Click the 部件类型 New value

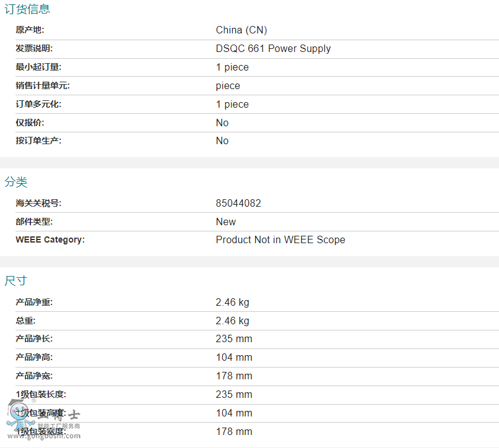[x=225, y=222]
